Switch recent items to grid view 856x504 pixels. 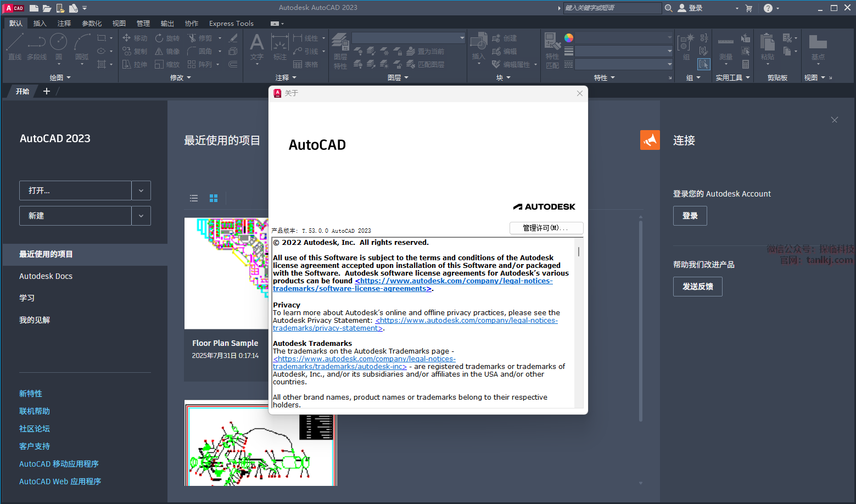(214, 198)
